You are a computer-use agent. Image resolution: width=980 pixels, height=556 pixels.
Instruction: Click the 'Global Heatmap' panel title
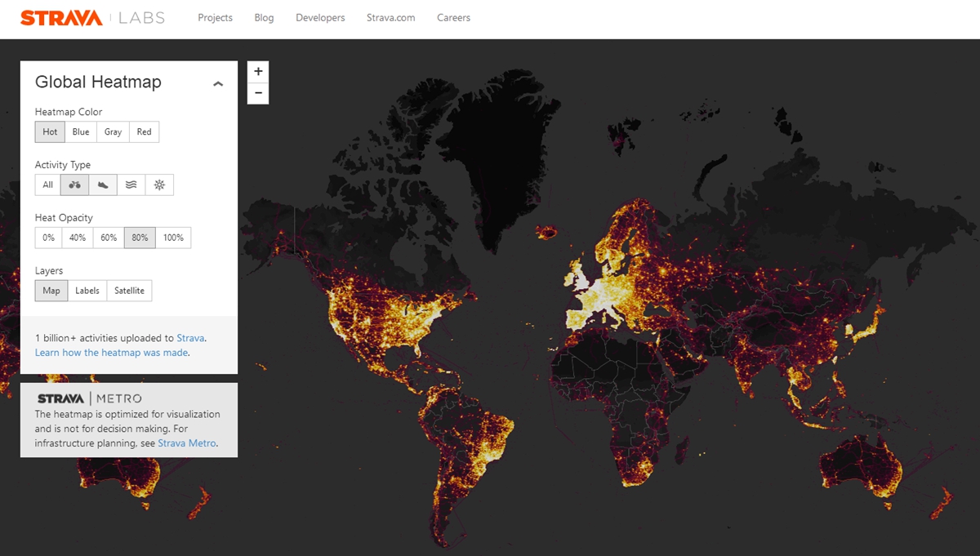coord(98,82)
